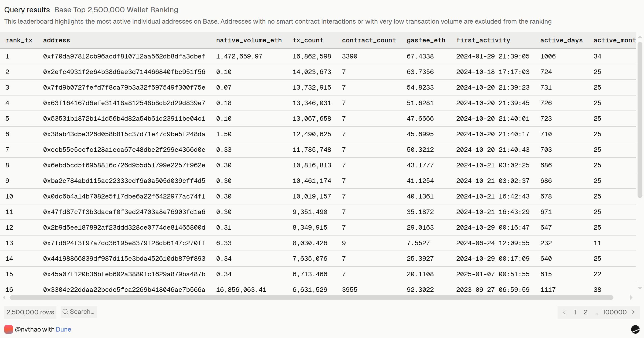644x338 pixels.
Task: Click first activity 2025-01-07 00:51:55
Action: point(493,274)
